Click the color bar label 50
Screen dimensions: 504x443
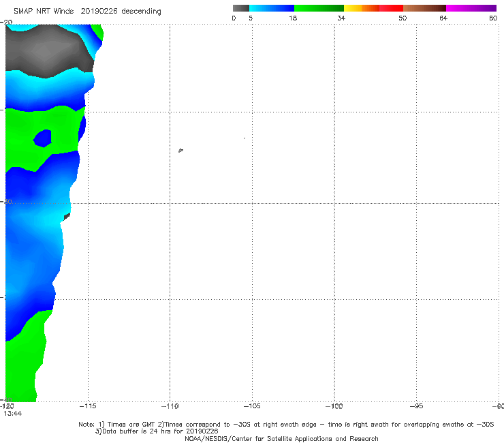[x=403, y=18]
